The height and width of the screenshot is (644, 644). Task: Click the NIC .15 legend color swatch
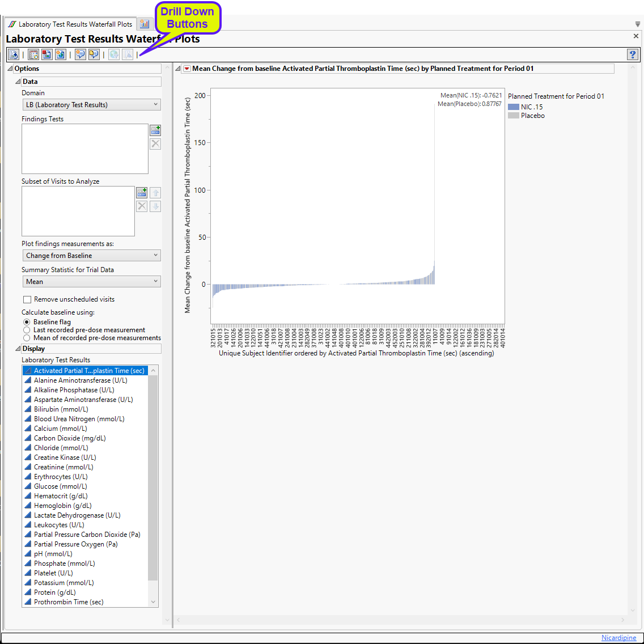(x=513, y=107)
